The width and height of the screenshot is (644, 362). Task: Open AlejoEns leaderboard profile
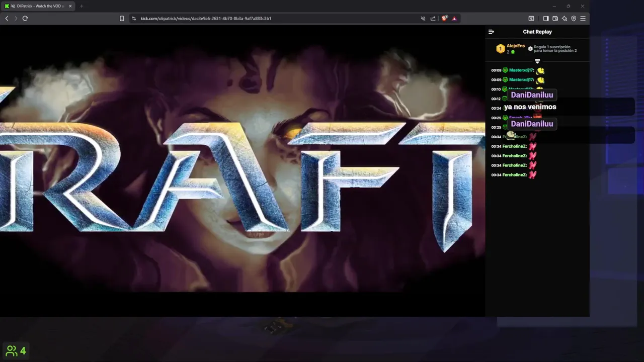[516, 46]
